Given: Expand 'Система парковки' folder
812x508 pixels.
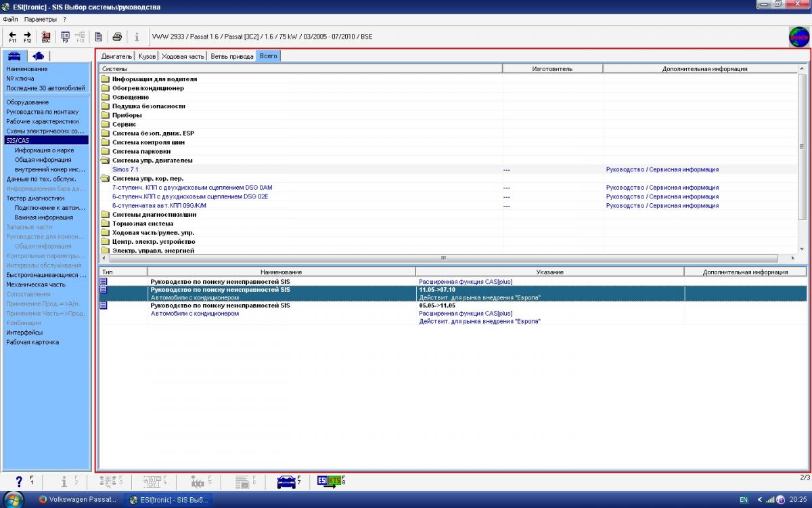Looking at the screenshot, I should [105, 151].
